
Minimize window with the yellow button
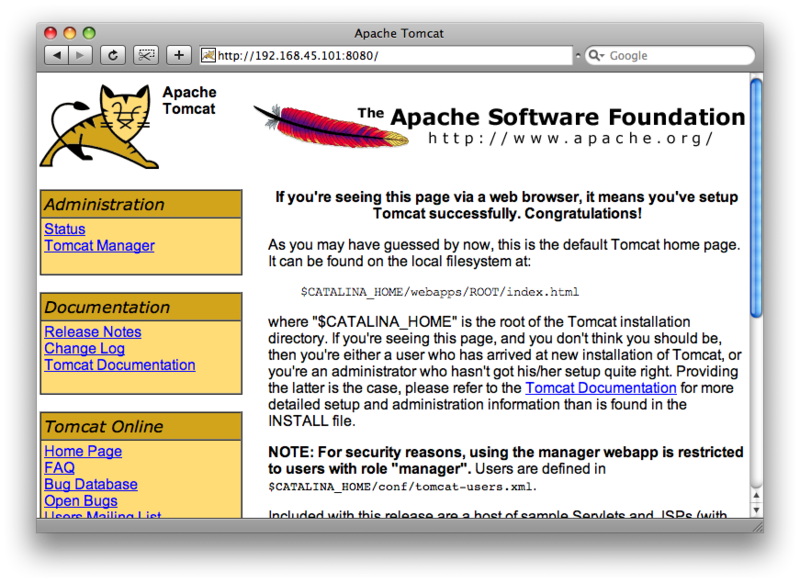(x=70, y=33)
